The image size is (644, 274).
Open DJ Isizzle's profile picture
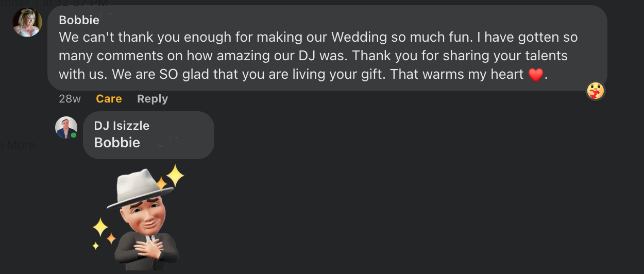pos(66,127)
